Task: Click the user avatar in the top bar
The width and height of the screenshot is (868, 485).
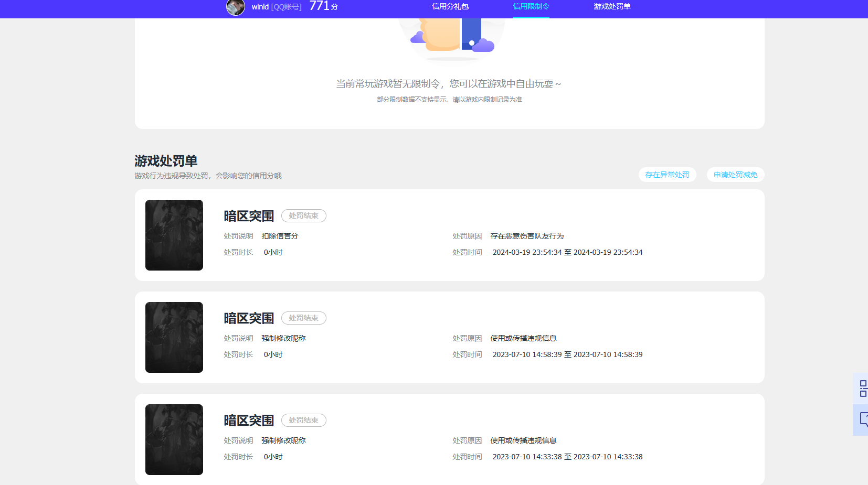Action: click(x=235, y=7)
